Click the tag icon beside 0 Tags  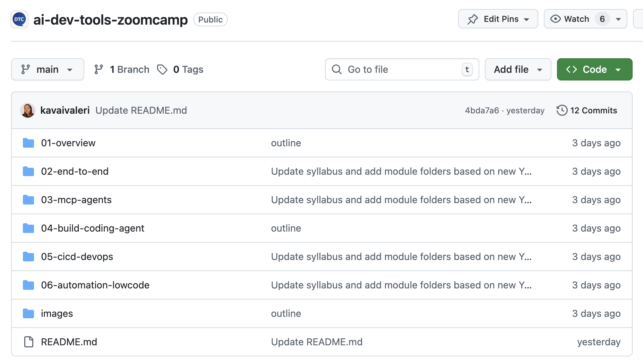(162, 69)
